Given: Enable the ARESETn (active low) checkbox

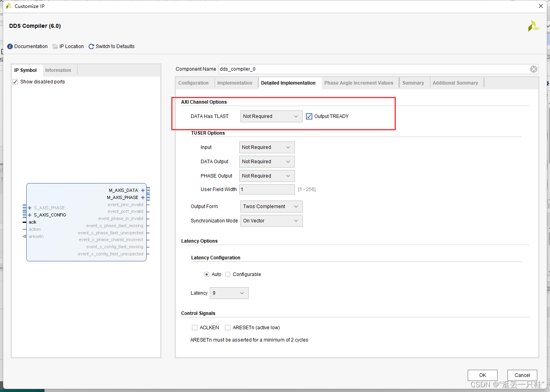Looking at the screenshot, I should click(228, 328).
